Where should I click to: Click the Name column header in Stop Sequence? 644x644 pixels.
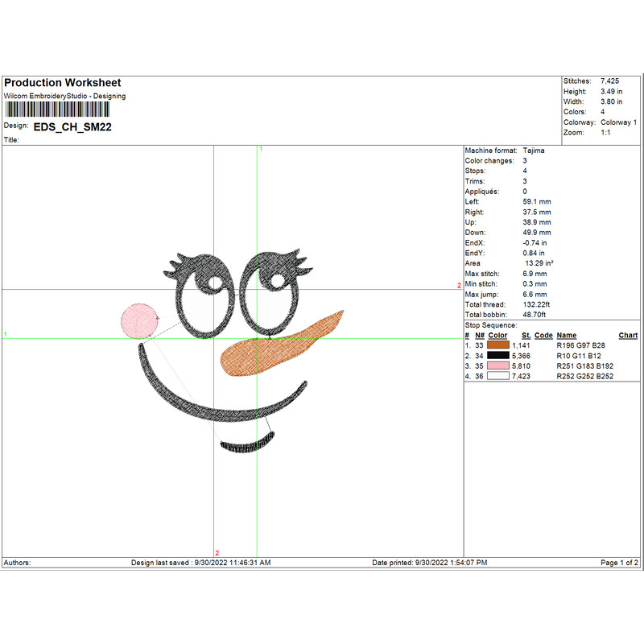pos(567,335)
